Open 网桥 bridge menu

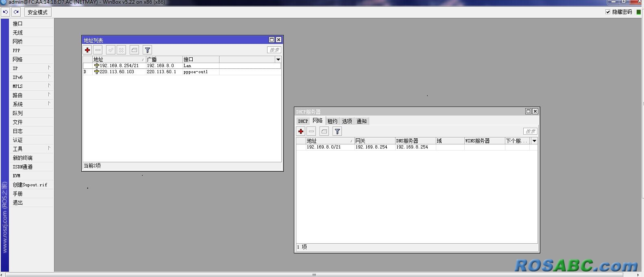(x=32, y=41)
